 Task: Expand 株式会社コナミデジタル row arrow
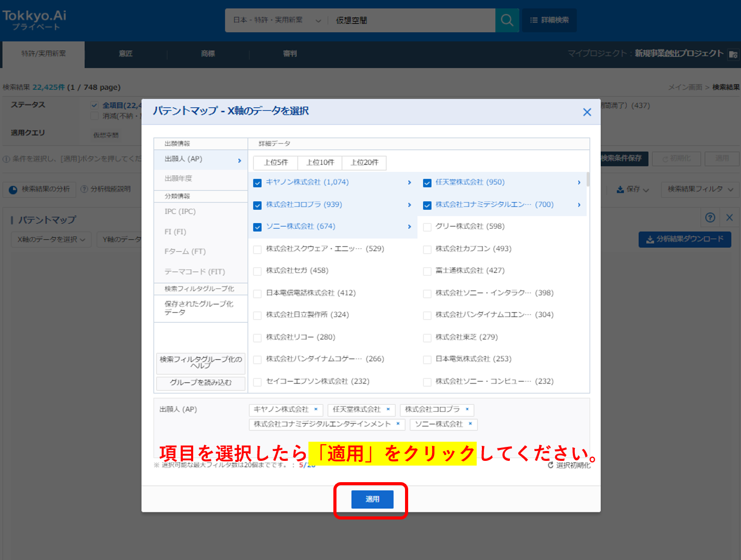click(579, 204)
